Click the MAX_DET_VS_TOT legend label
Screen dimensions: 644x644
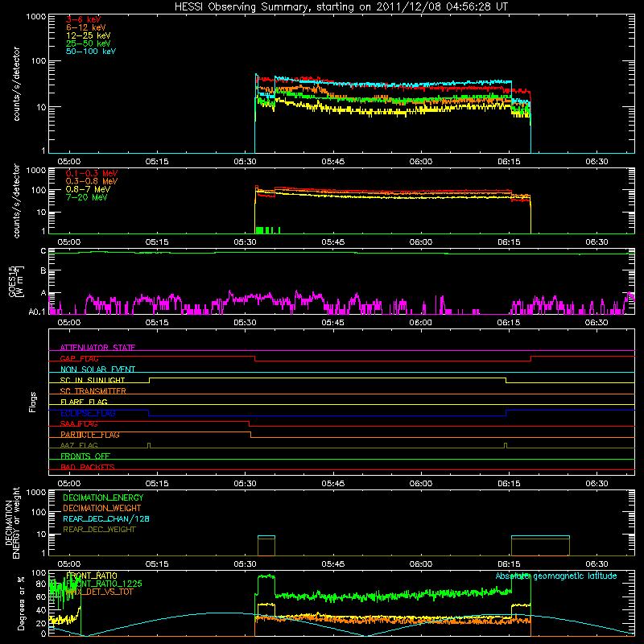pyautogui.click(x=99, y=592)
